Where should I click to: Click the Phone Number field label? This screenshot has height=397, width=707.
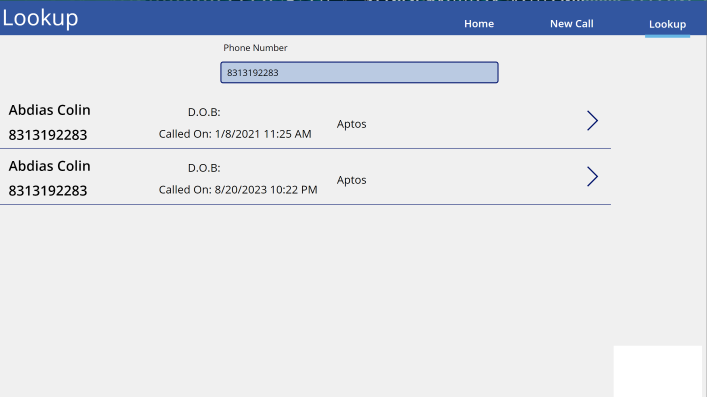point(255,48)
